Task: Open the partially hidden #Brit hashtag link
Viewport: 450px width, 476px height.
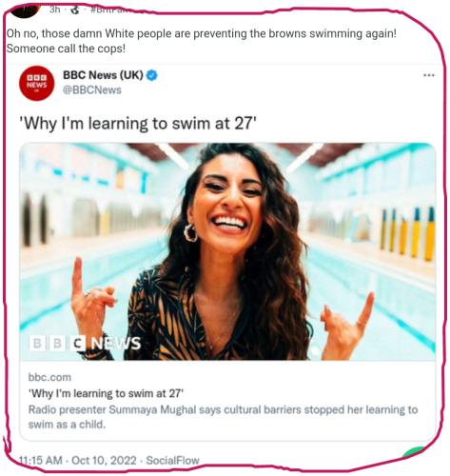Action: click(x=109, y=10)
